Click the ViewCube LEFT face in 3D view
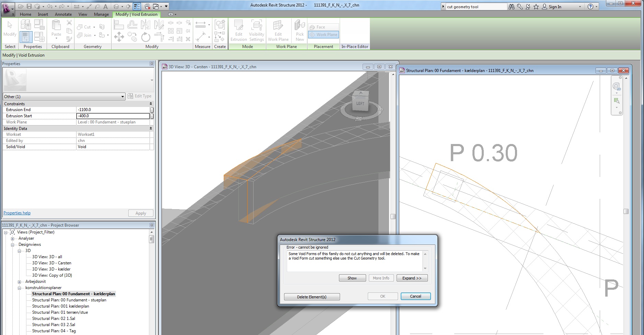Image resolution: width=644 pixels, height=335 pixels. (x=360, y=103)
